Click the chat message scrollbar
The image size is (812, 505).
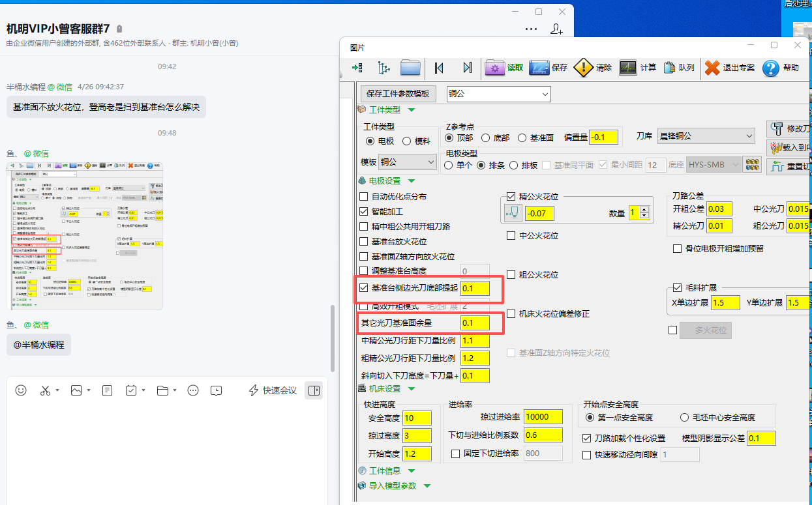(x=332, y=339)
